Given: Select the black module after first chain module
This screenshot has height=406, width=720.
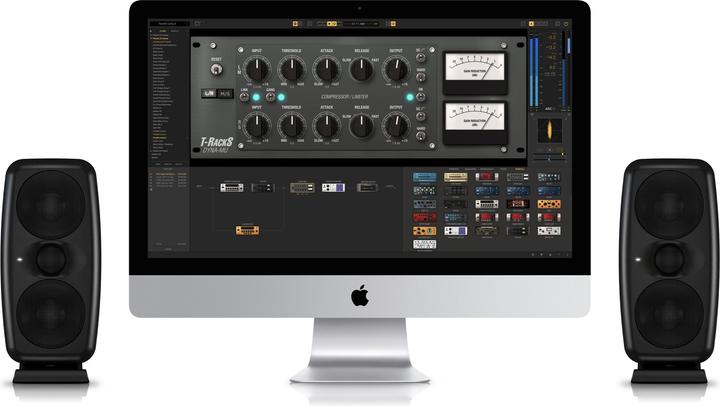Looking at the screenshot, I should 263,187.
